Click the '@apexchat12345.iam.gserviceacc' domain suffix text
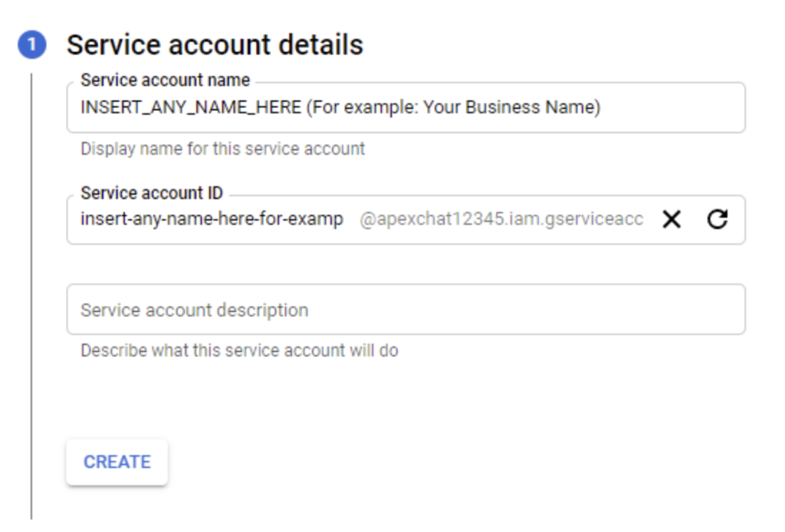Viewport: 785px width, 532px height. [501, 219]
